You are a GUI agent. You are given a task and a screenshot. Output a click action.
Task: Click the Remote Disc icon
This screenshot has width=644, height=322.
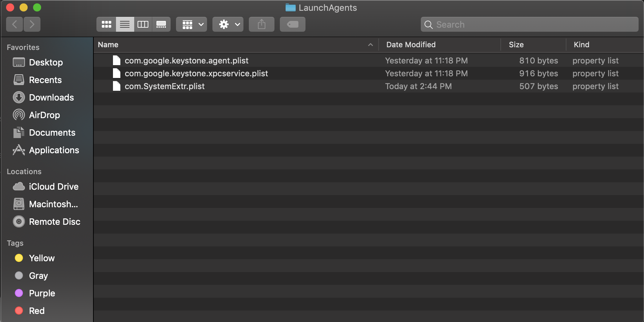coord(19,222)
